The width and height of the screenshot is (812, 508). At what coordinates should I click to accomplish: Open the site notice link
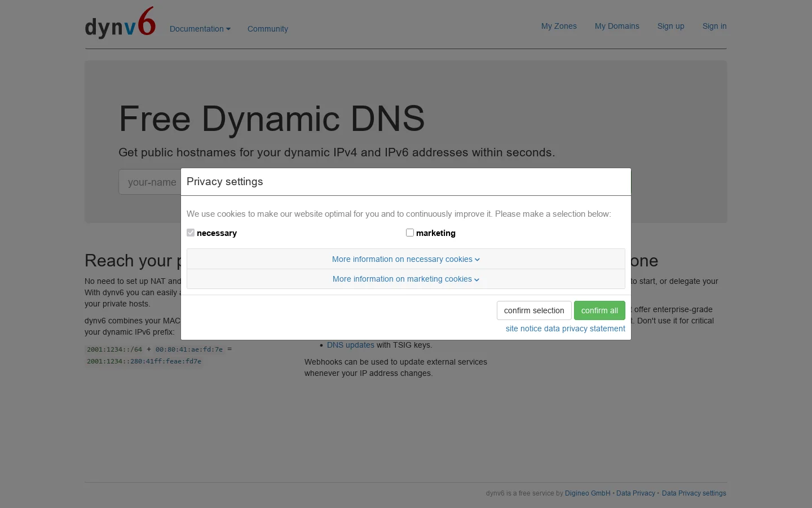click(x=524, y=329)
